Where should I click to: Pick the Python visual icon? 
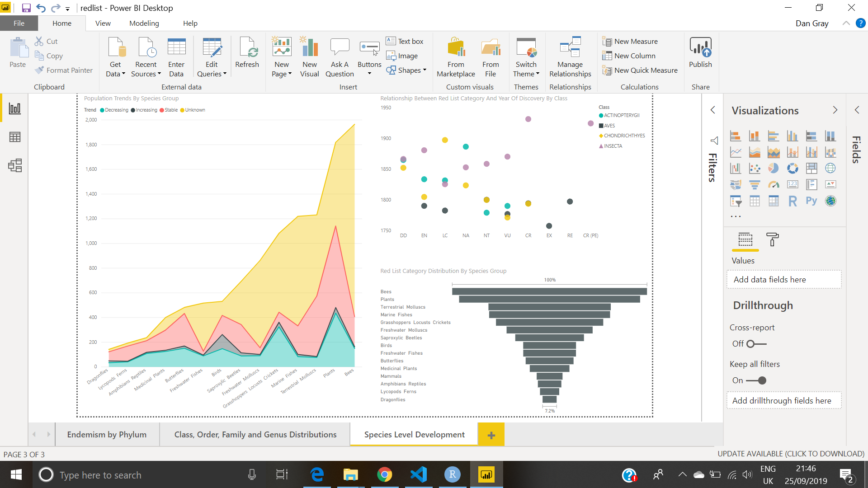811,201
